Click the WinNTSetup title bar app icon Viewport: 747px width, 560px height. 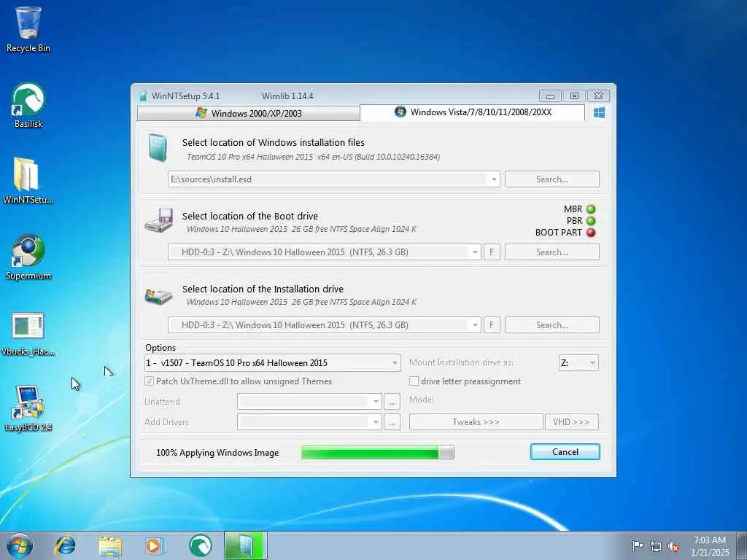(143, 96)
